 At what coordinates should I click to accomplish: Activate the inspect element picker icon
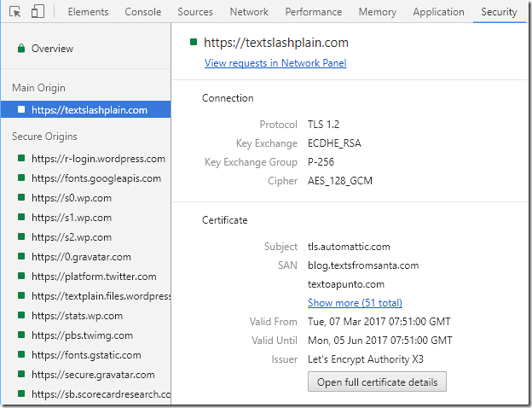click(x=15, y=12)
